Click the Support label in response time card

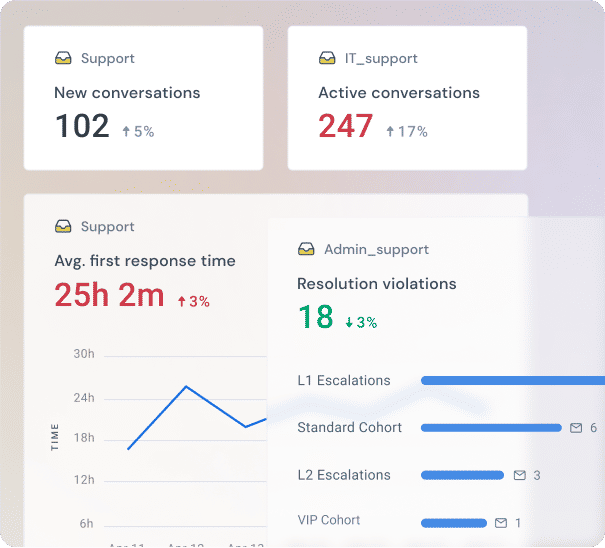tap(108, 227)
